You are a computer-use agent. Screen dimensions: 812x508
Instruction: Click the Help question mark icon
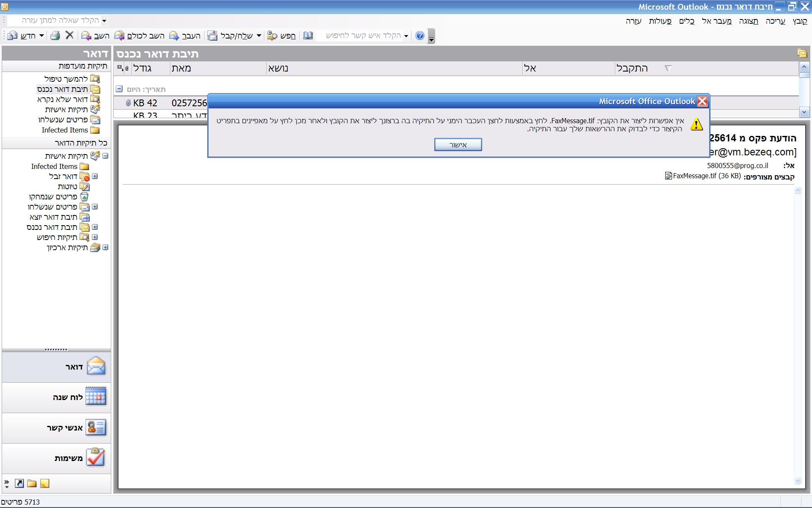click(x=420, y=36)
